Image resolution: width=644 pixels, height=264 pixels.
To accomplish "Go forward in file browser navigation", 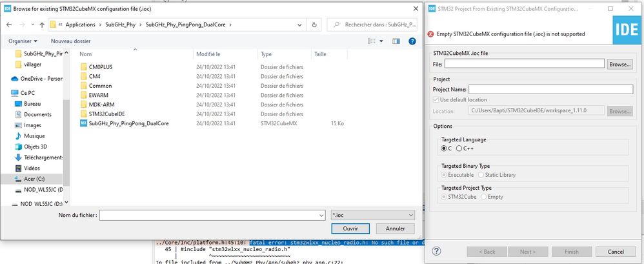I will pos(23,25).
